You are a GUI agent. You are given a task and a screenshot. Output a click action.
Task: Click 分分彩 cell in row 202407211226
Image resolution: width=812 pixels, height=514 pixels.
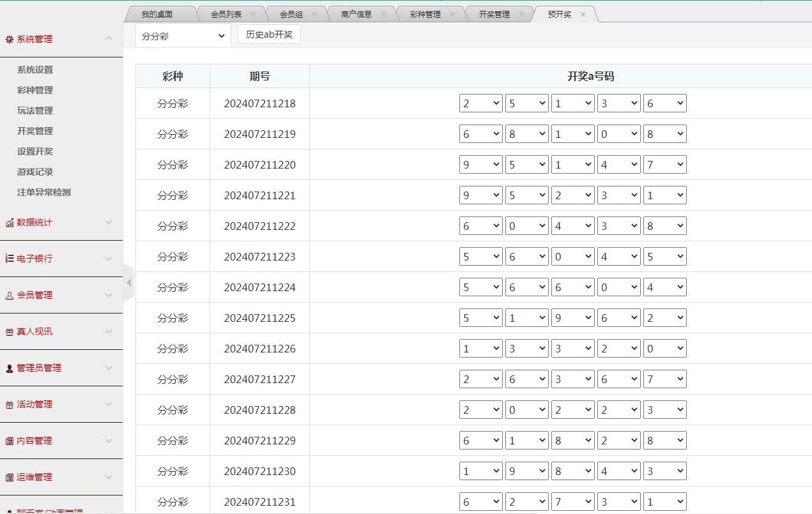pos(172,349)
